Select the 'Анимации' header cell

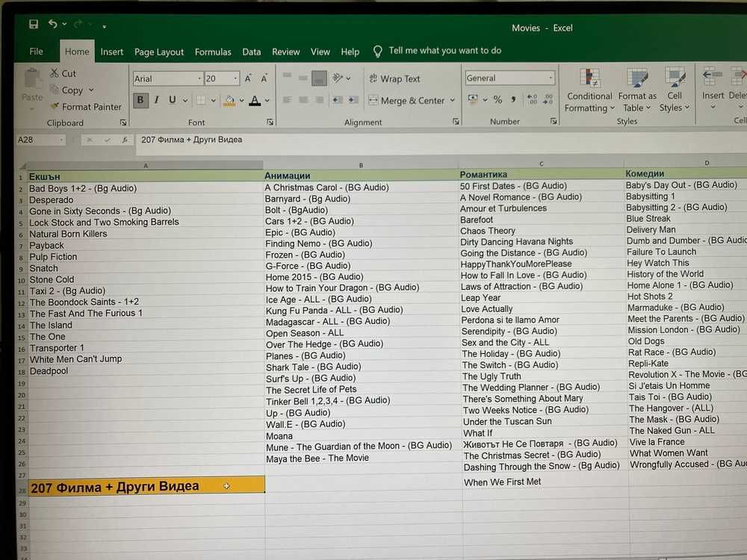[x=361, y=175]
